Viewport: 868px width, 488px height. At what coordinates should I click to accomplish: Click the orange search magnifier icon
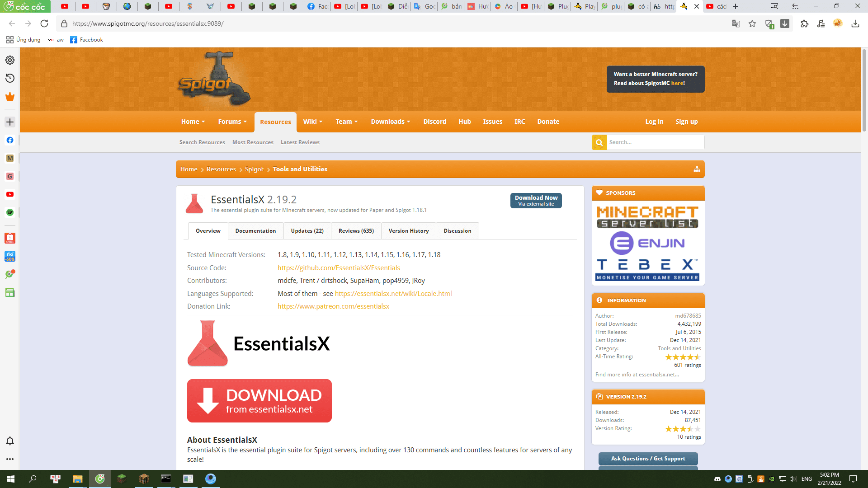click(x=599, y=142)
